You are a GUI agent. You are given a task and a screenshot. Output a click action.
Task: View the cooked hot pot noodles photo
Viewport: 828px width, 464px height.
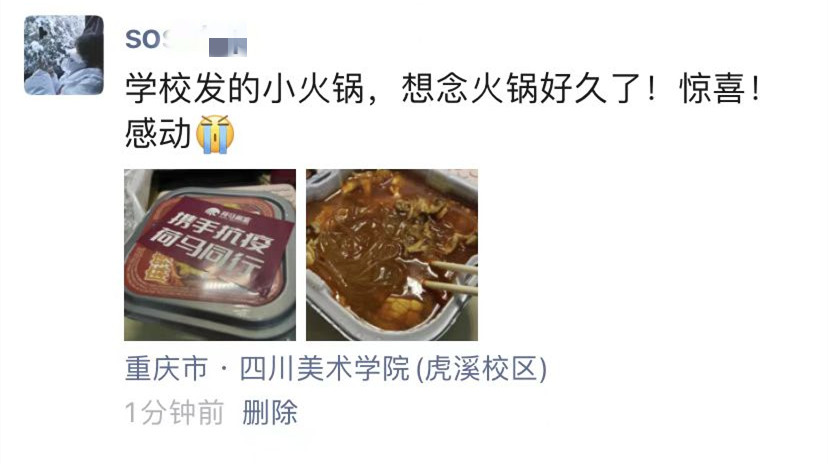(x=392, y=254)
